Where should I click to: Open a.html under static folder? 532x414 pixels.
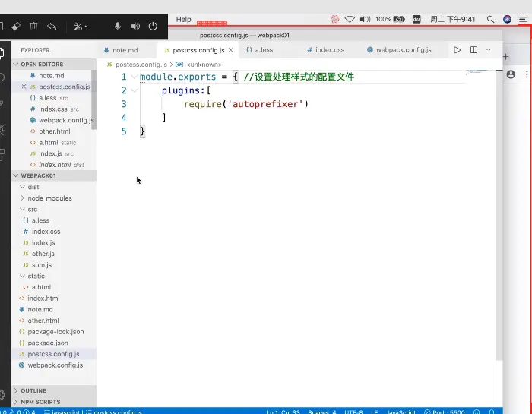point(54,287)
